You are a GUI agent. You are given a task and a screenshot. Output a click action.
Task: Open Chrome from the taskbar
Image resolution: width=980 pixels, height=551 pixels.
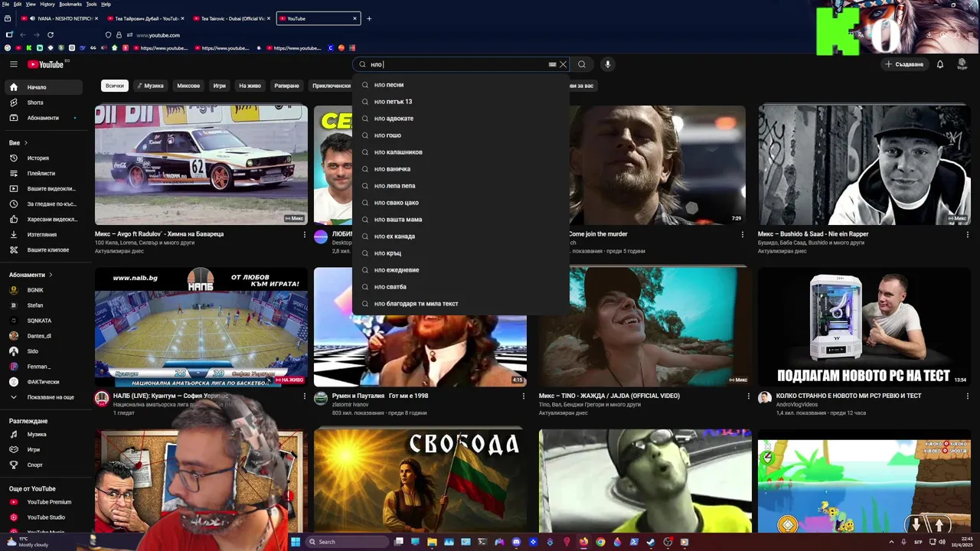point(600,542)
